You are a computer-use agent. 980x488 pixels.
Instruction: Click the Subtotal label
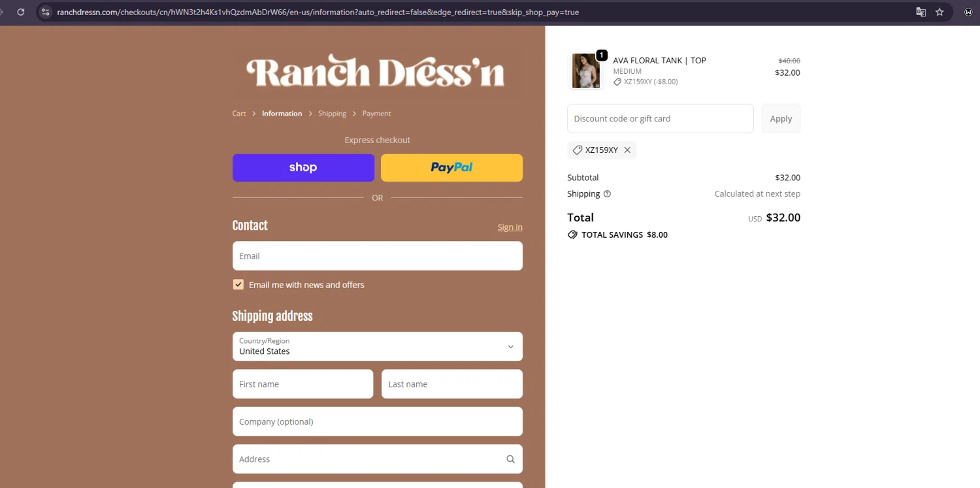pos(583,178)
